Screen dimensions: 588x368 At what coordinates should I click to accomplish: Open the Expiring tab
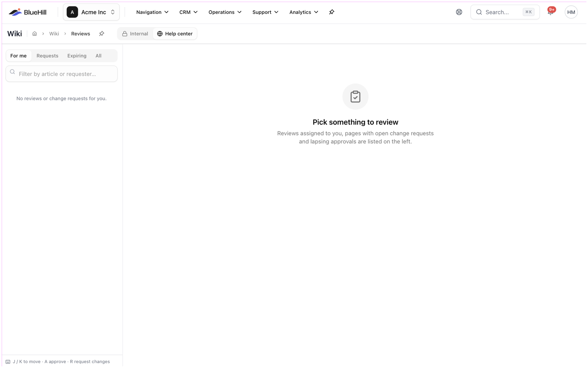tap(77, 56)
